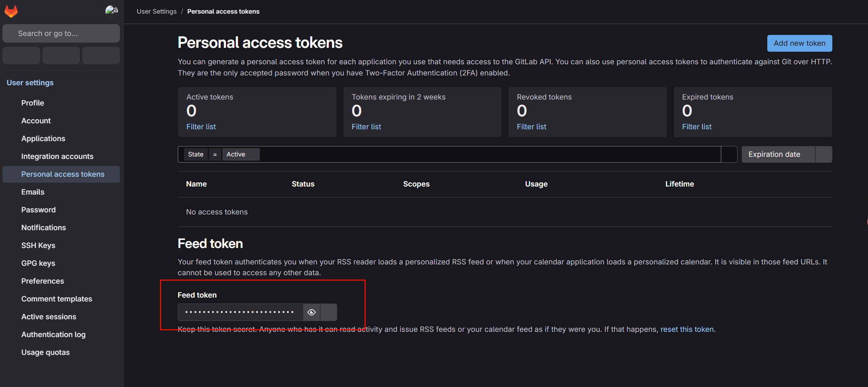Image resolution: width=868 pixels, height=387 pixels.
Task: Click search button at filter bar end
Action: (729, 154)
